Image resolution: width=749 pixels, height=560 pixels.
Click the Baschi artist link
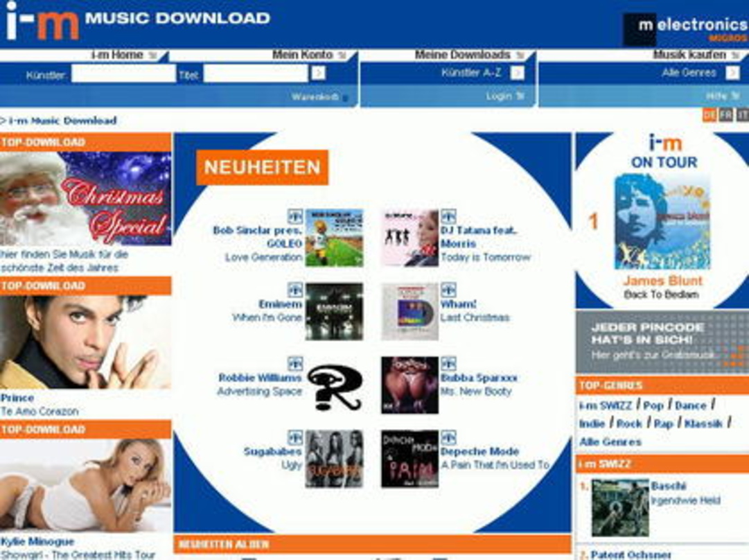click(668, 487)
